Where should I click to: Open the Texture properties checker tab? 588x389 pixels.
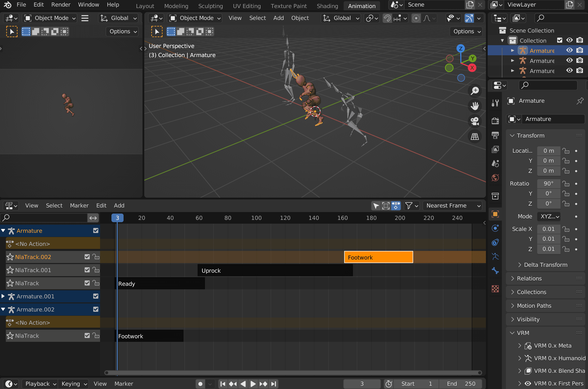[495, 289]
